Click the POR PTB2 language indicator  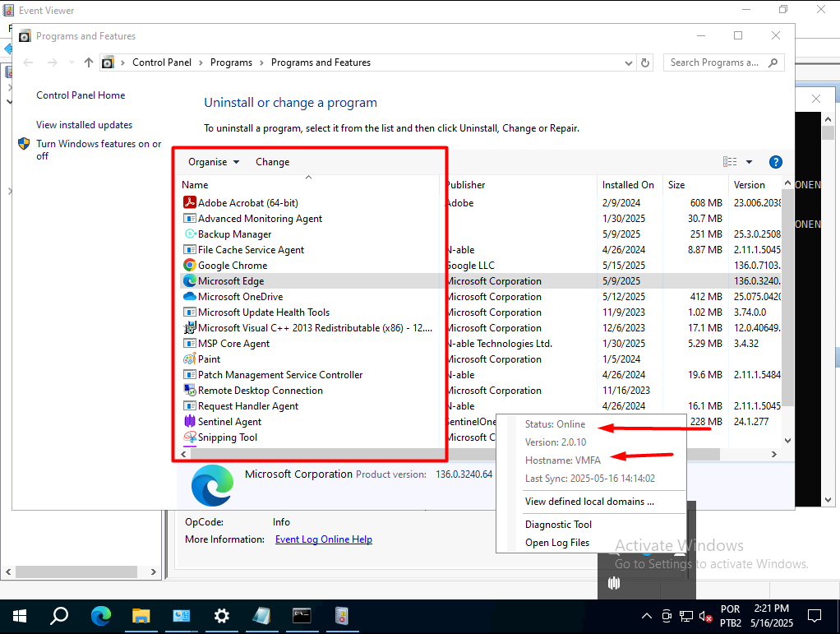point(730,616)
